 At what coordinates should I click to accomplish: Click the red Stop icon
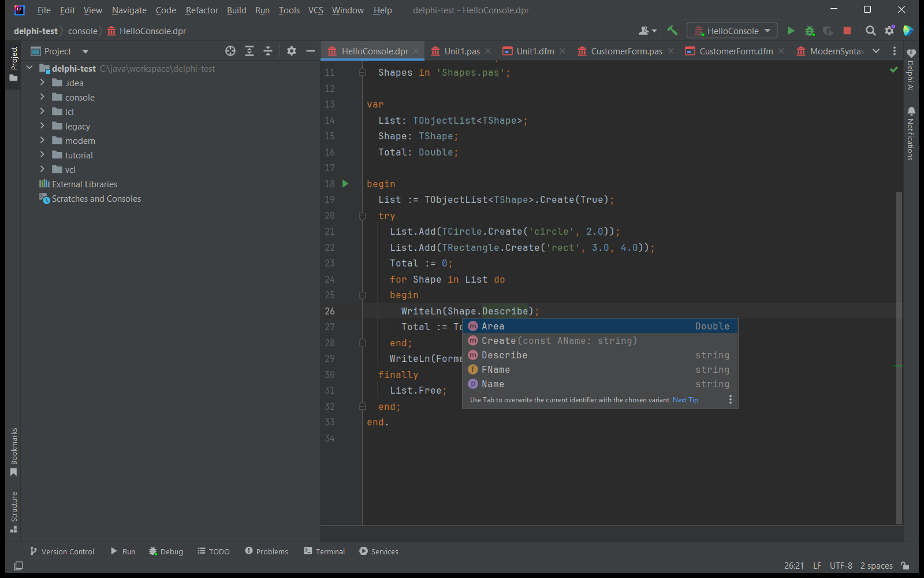(x=847, y=31)
